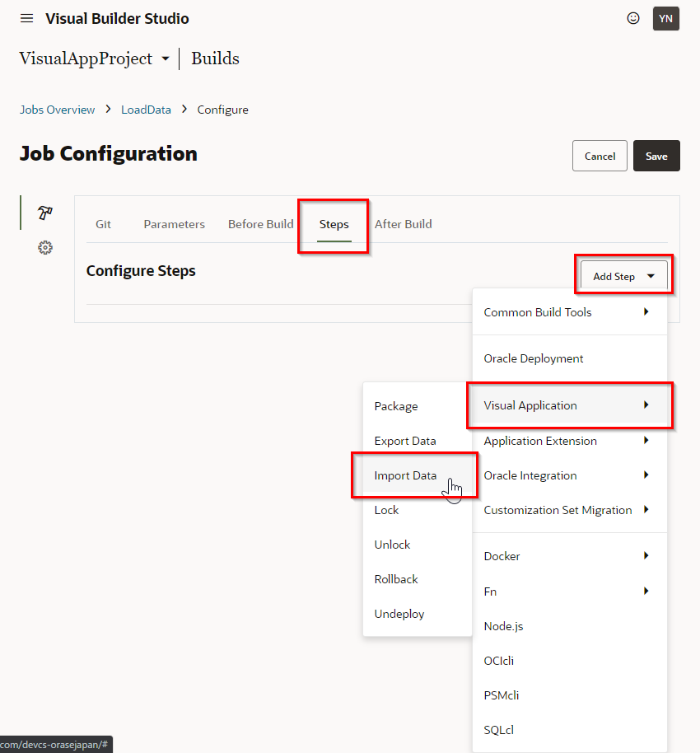
Task: Select the SQLcl step option
Action: [x=499, y=730]
